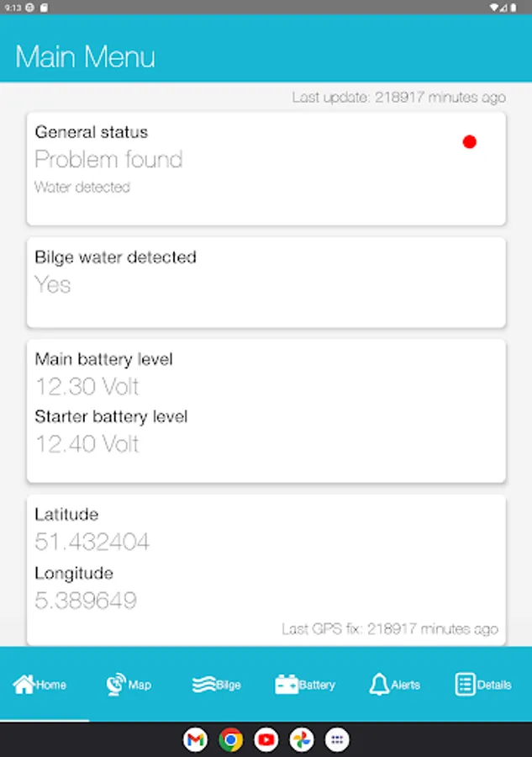This screenshot has width=532, height=757.
Task: Select the Main battery level reading
Action: 87,387
